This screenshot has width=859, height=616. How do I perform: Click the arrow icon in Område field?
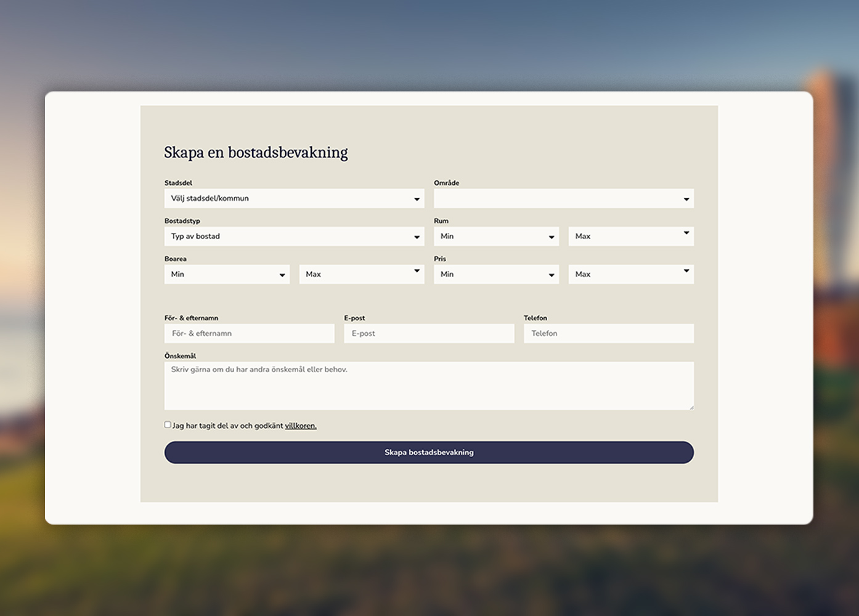(686, 199)
